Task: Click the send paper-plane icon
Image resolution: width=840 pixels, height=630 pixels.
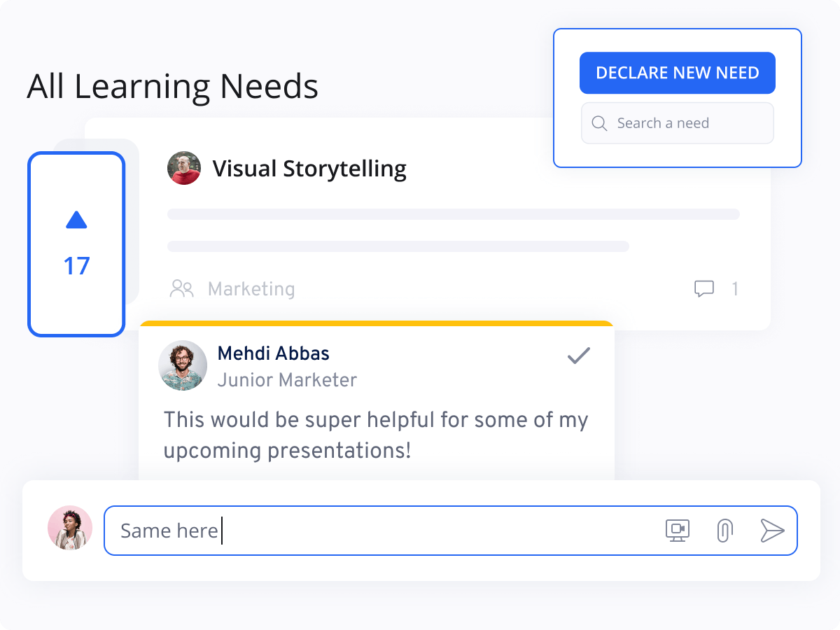Action: coord(773,531)
